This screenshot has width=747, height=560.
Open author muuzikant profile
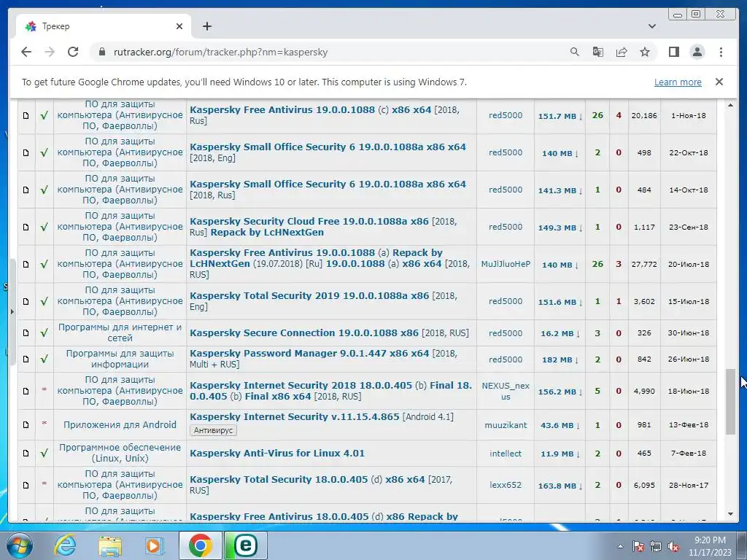click(x=506, y=425)
